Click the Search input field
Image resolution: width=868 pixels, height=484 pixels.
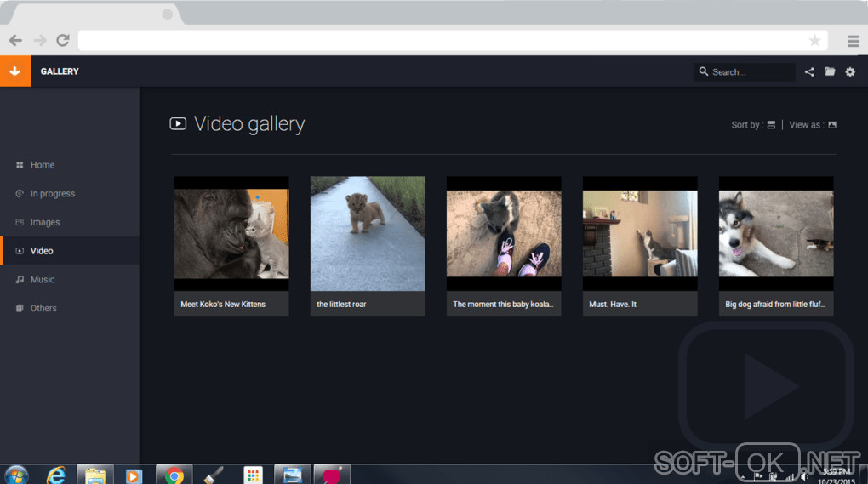(744, 72)
